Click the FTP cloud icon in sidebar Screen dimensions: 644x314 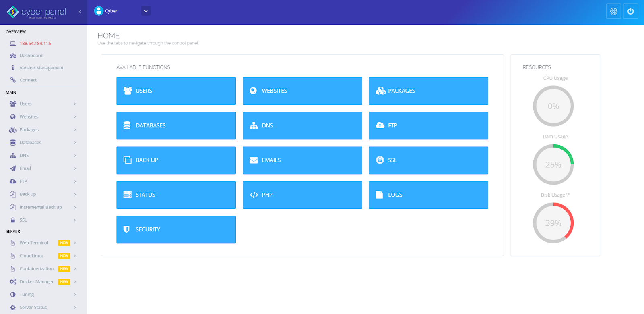[x=13, y=181]
